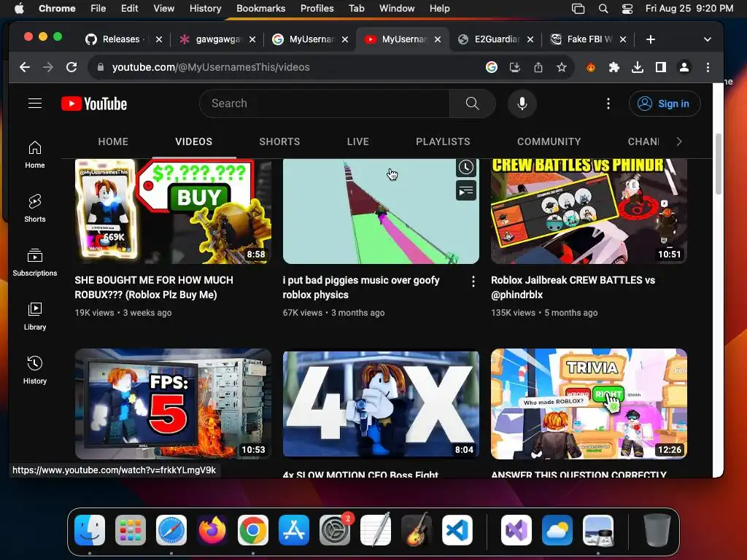Open Shorts in the sidebar

35,209
